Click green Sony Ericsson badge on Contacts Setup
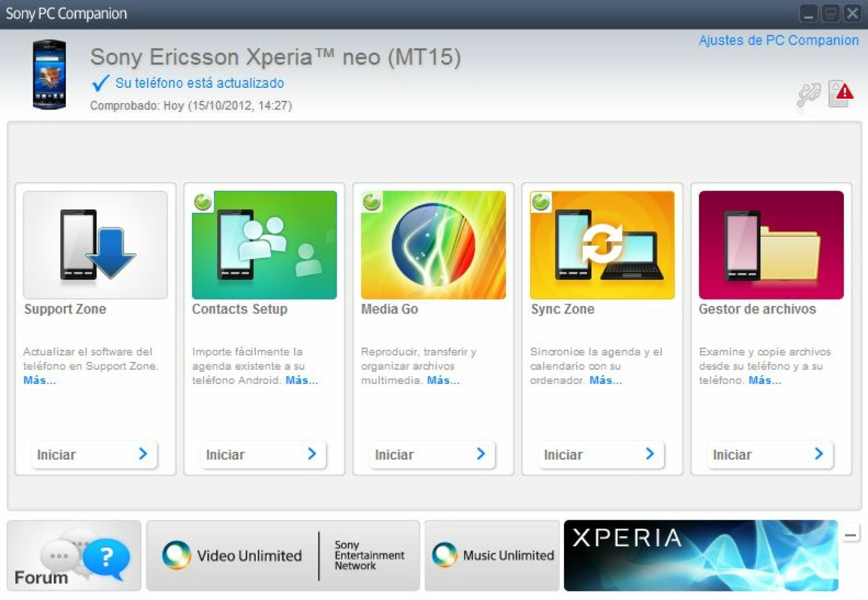This screenshot has height=600, width=868. 203,202
